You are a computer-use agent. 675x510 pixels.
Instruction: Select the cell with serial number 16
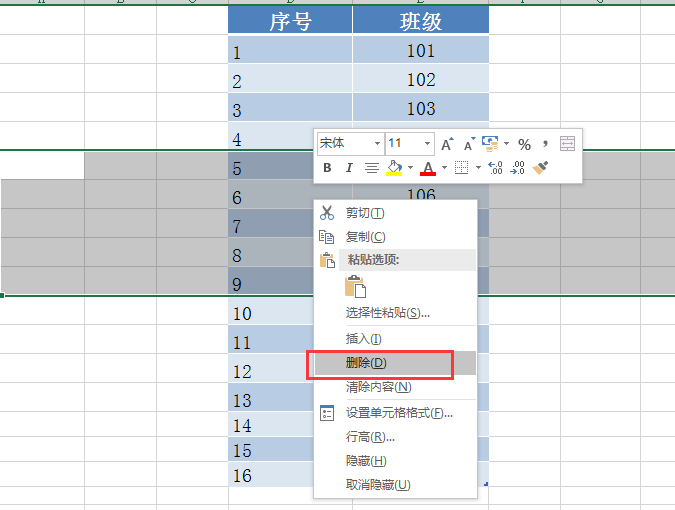(271, 474)
